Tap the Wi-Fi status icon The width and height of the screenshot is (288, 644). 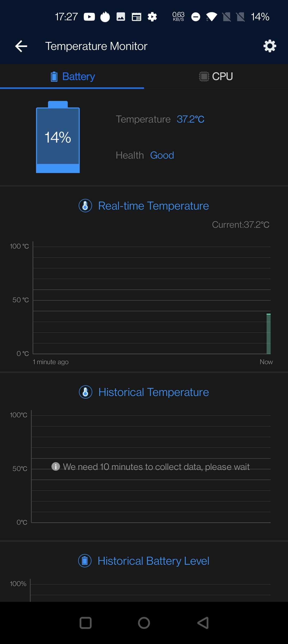pos(211,17)
